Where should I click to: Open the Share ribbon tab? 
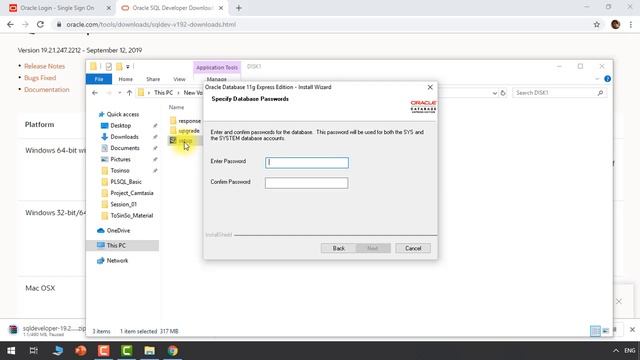pos(153,79)
